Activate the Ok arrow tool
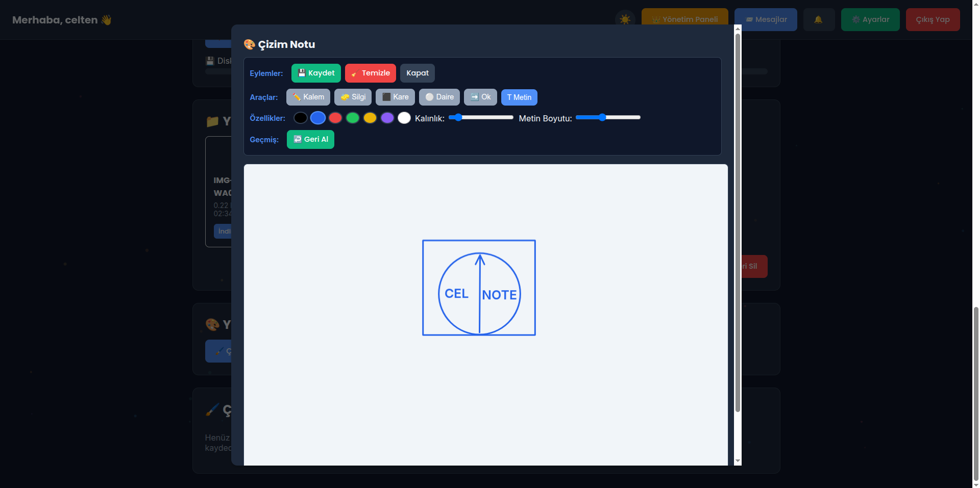Screen dimensions: 980x488 480,97
